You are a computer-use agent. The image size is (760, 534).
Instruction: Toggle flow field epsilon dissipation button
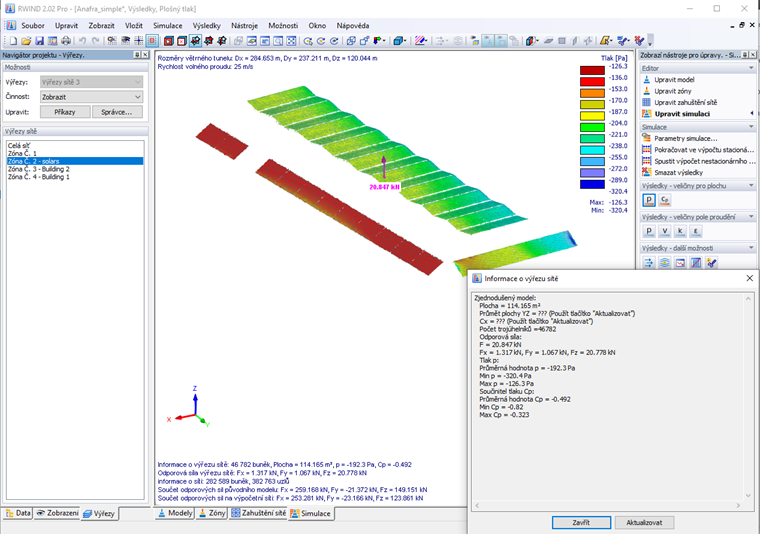click(696, 231)
